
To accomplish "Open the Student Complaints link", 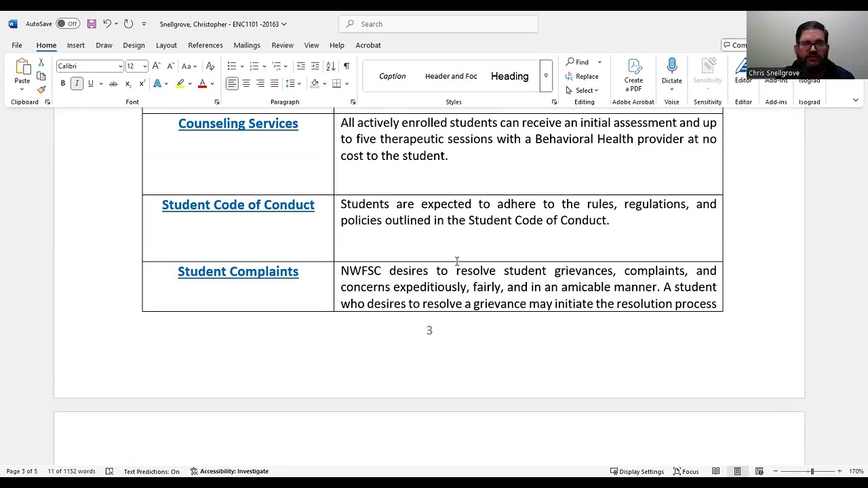I will coord(238,271).
